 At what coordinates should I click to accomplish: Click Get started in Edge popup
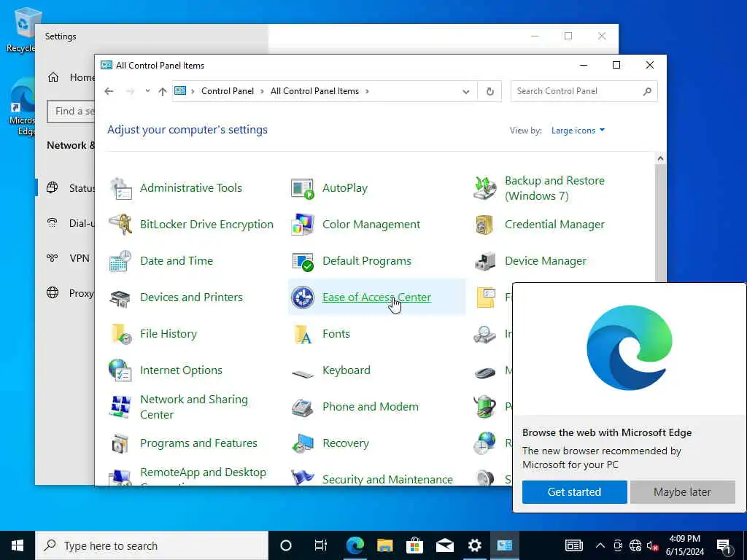(574, 492)
